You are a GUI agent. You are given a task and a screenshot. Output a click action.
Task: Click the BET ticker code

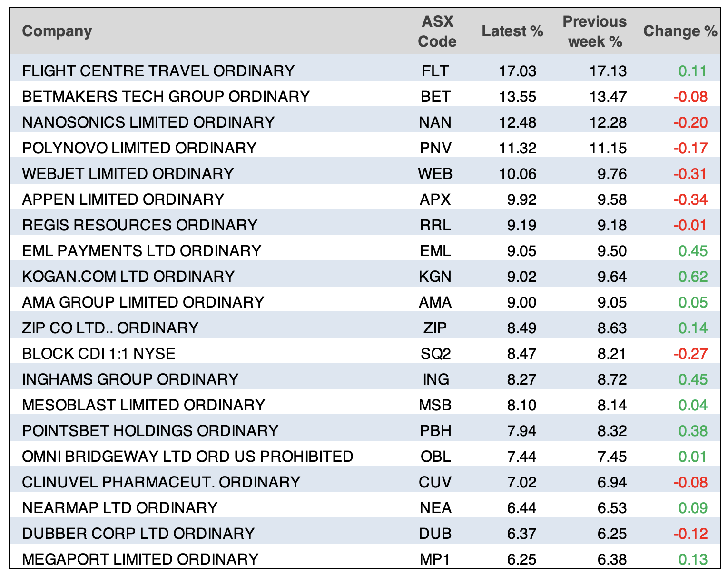(435, 97)
